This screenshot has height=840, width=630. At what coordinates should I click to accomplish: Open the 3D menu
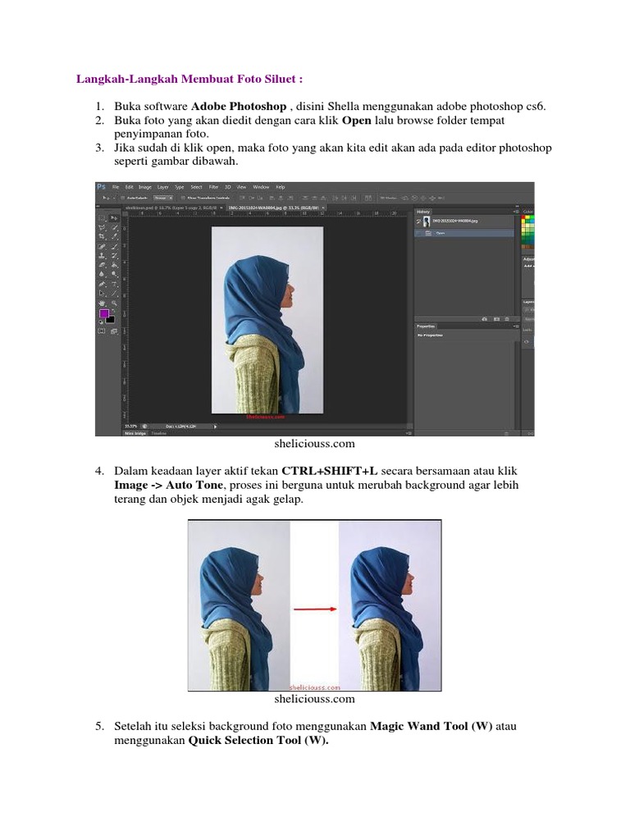(228, 187)
